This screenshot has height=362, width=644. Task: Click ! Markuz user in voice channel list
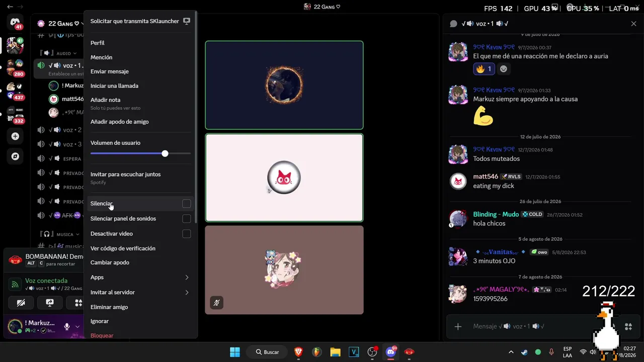(66, 85)
